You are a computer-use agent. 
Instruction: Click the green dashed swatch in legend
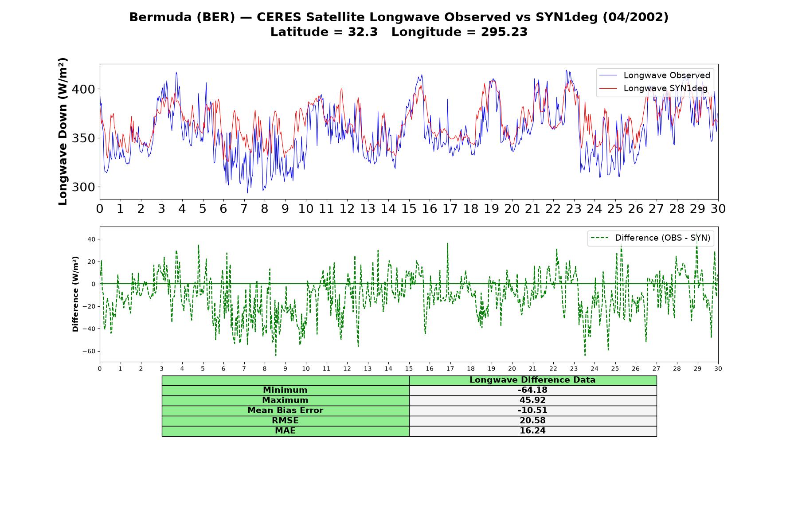(599, 238)
